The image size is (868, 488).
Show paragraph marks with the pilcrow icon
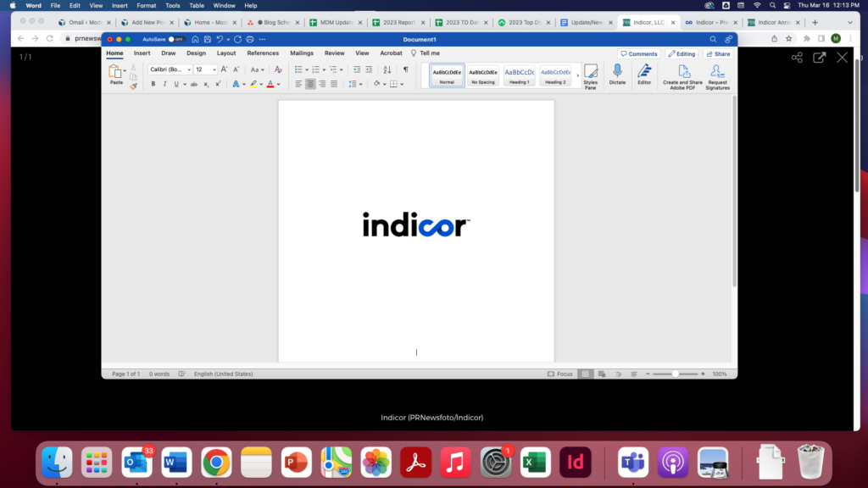pyautogui.click(x=405, y=69)
